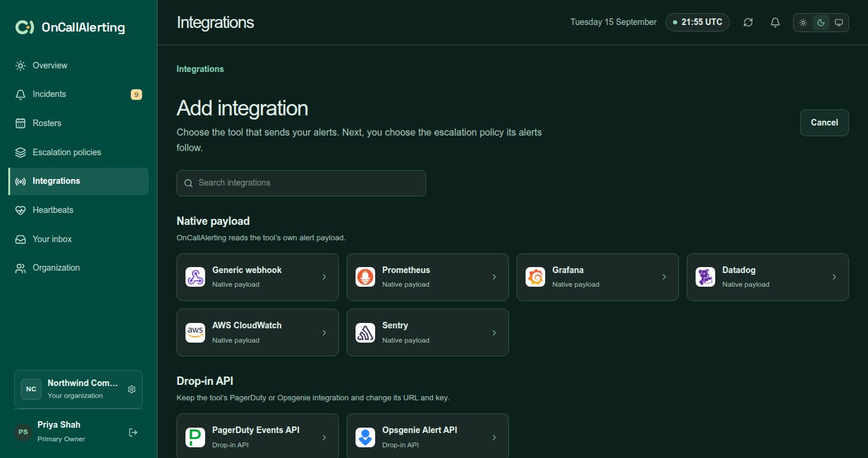Viewport: 868px width, 458px height.
Task: Go to Overview in the sidebar
Action: 78,65
